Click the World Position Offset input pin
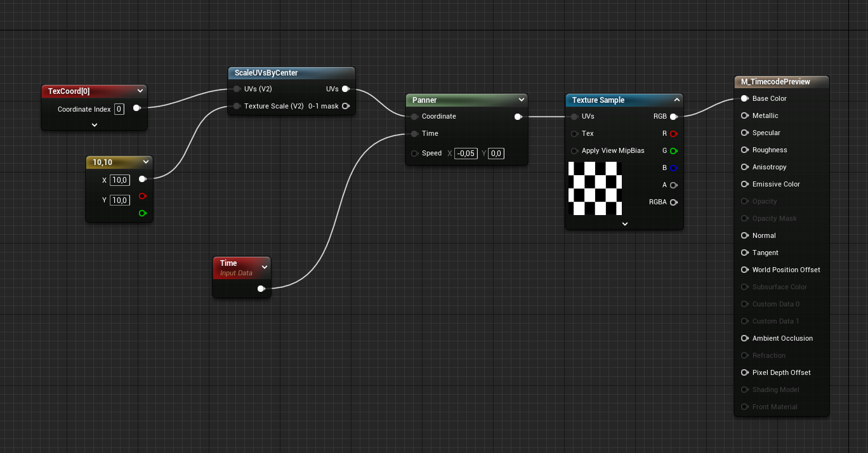Image resolution: width=868 pixels, height=453 pixels. 744,270
